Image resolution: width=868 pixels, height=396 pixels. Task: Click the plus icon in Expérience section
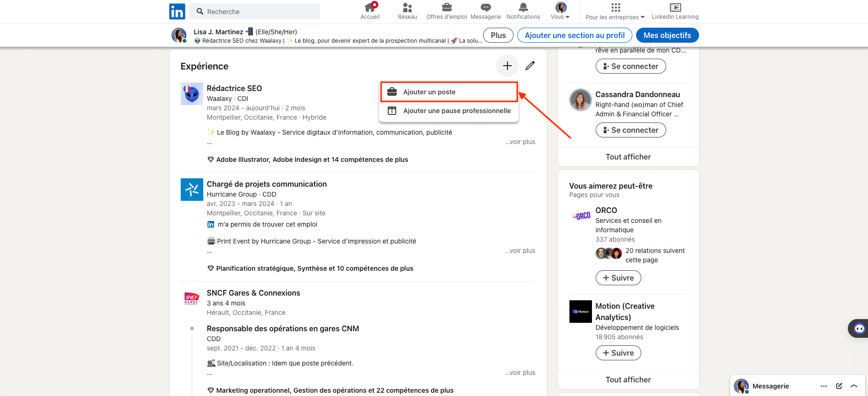[507, 66]
